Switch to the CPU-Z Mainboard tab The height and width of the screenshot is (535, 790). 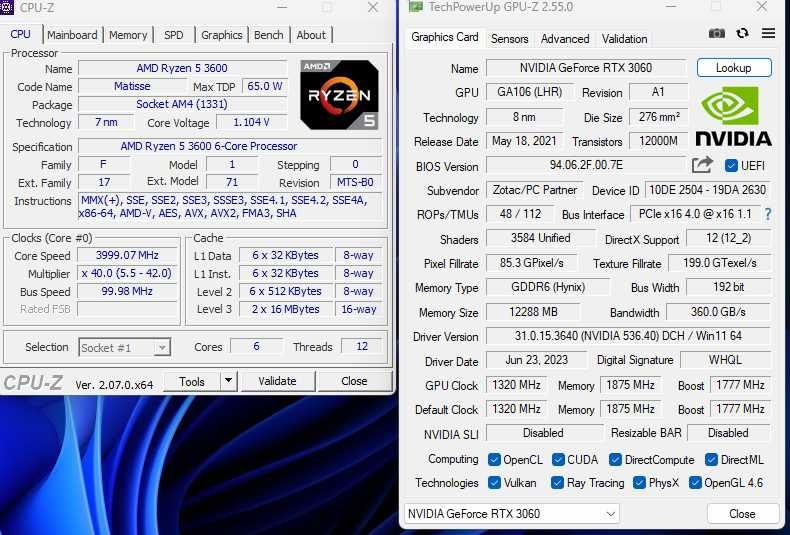pos(72,35)
